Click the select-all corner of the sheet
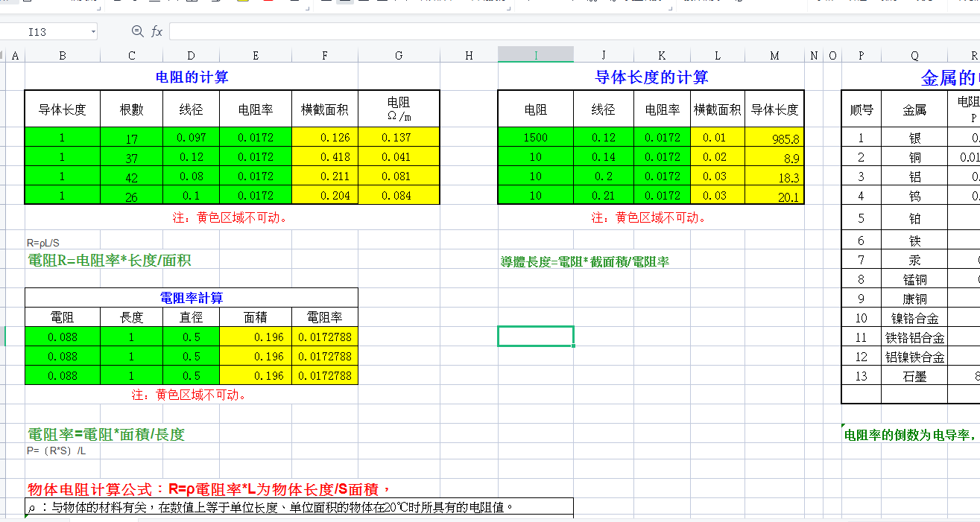 3,55
